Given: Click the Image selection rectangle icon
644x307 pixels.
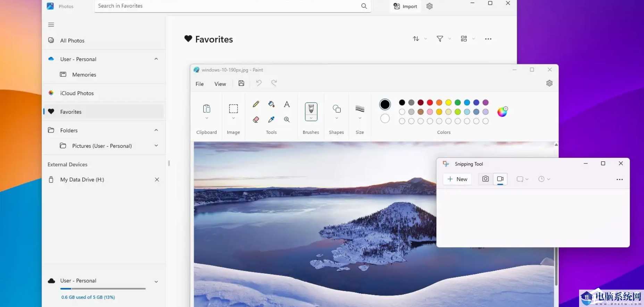Looking at the screenshot, I should [x=233, y=109].
